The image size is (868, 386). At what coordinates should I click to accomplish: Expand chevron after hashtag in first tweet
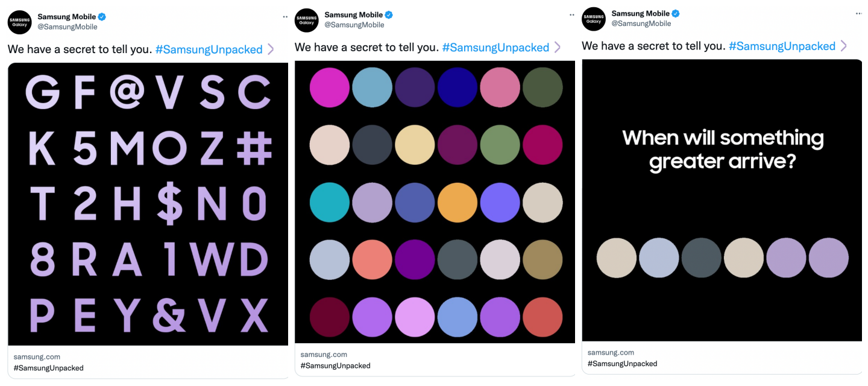coord(271,49)
